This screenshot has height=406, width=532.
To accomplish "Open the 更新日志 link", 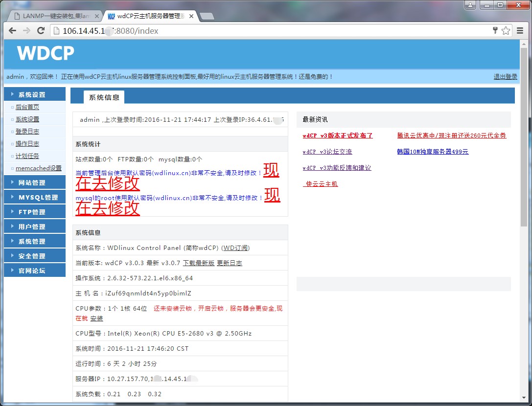I will (230, 263).
